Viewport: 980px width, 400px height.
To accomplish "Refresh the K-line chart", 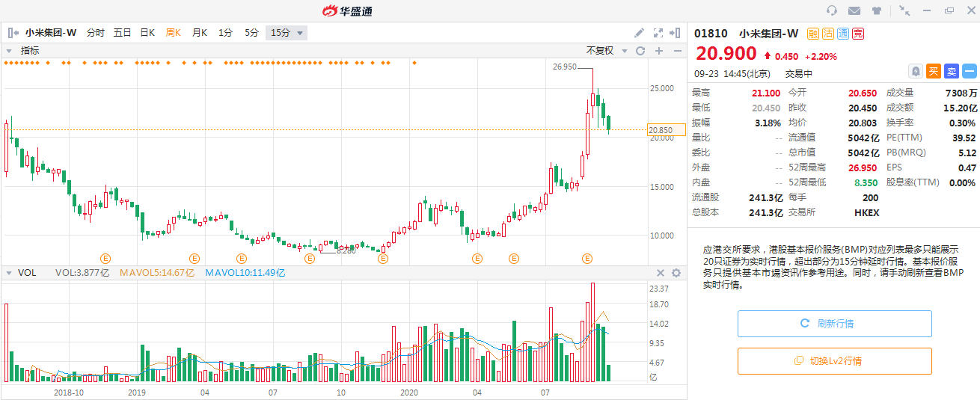I will click(x=640, y=51).
